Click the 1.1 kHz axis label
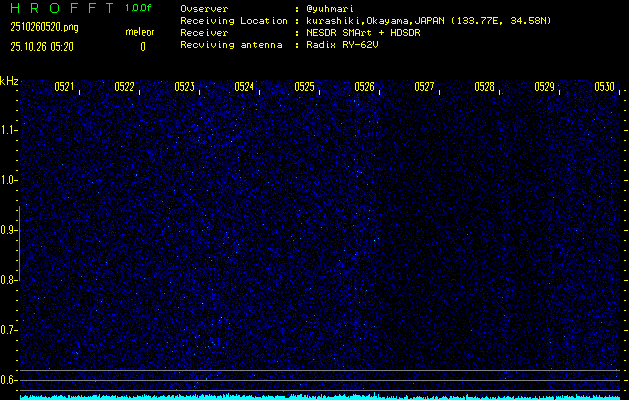629x400 pixels. [x=8, y=130]
